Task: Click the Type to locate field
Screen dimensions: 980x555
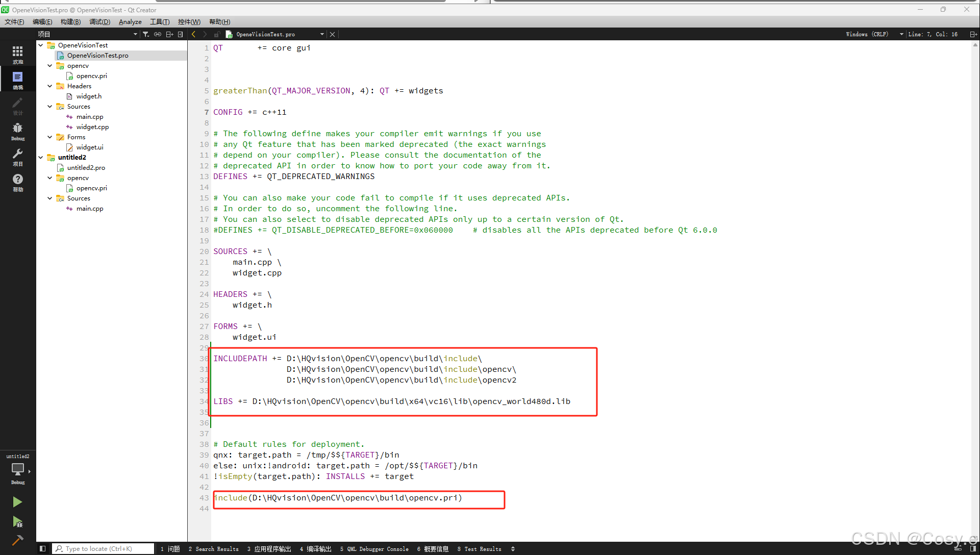Action: point(104,549)
